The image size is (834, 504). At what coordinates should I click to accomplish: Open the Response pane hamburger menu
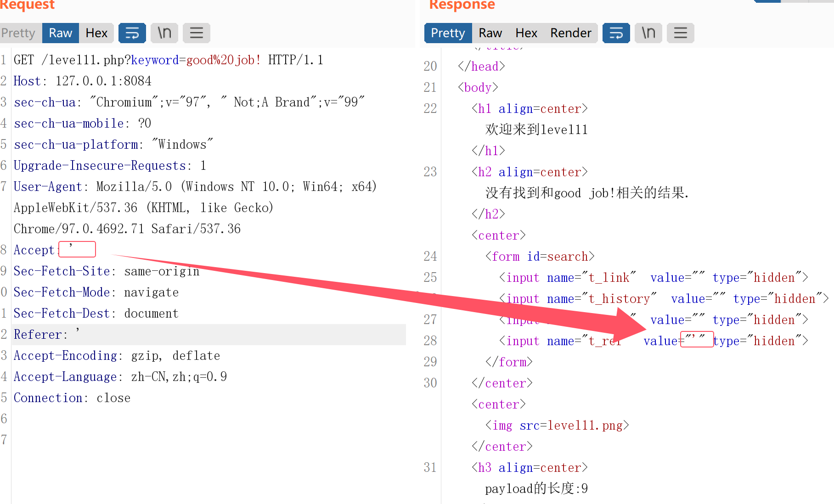[x=681, y=33]
